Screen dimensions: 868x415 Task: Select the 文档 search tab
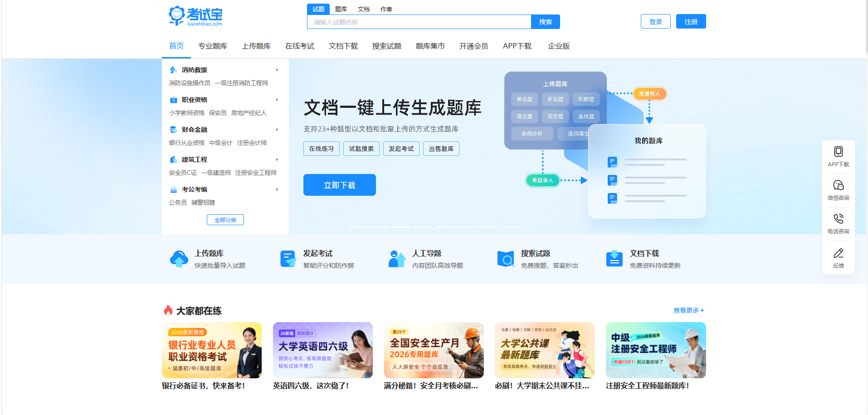pyautogui.click(x=364, y=9)
